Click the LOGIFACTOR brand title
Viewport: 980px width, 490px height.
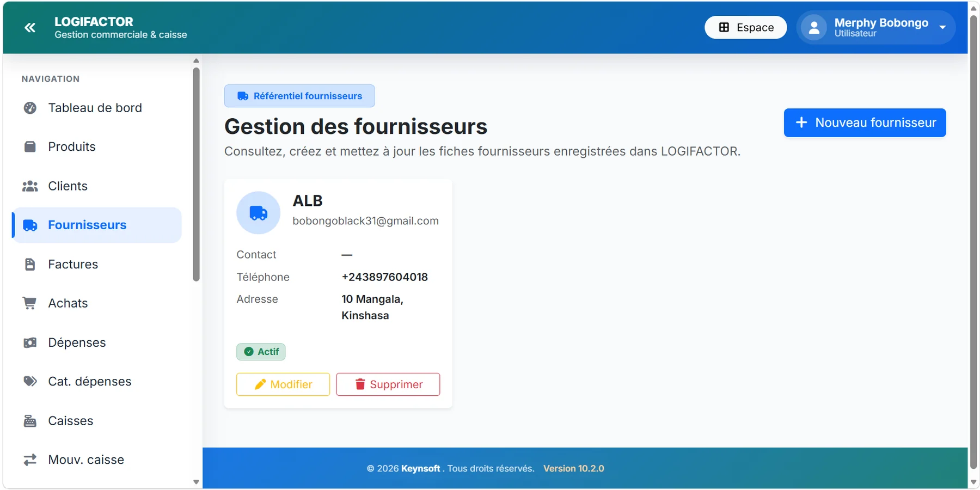94,22
